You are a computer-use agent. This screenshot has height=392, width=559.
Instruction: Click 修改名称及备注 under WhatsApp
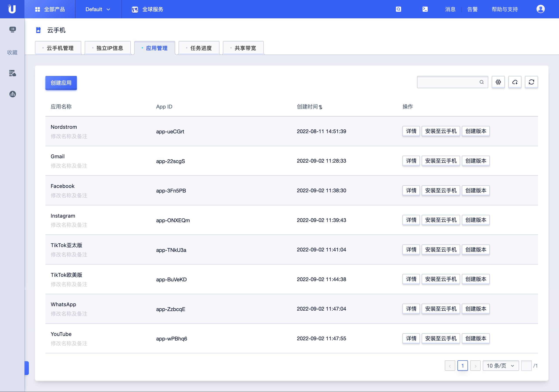69,314
